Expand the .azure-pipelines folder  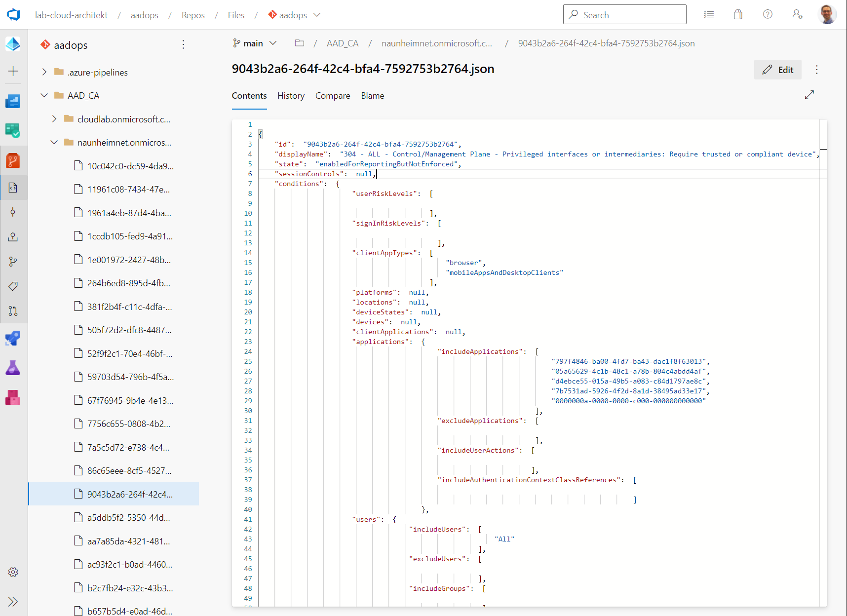tap(44, 72)
